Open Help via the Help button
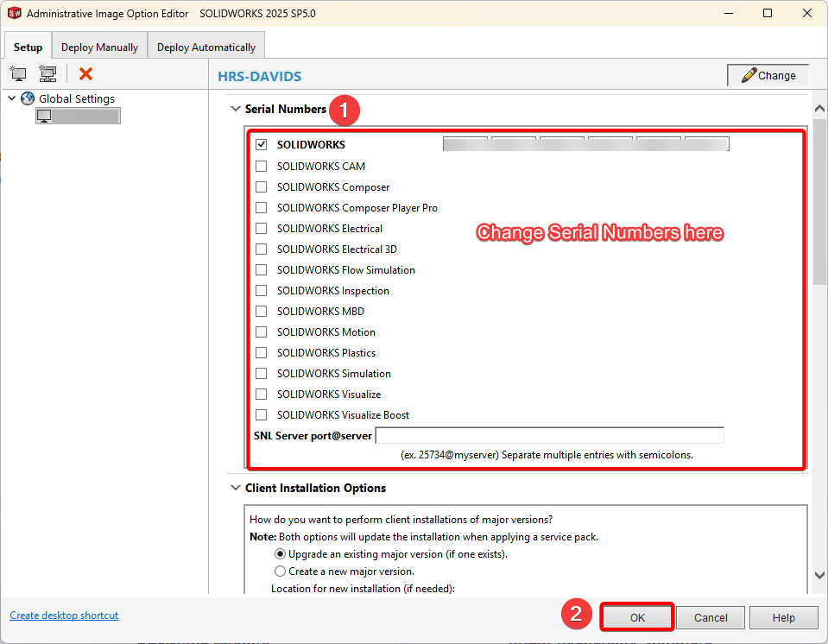 tap(783, 617)
